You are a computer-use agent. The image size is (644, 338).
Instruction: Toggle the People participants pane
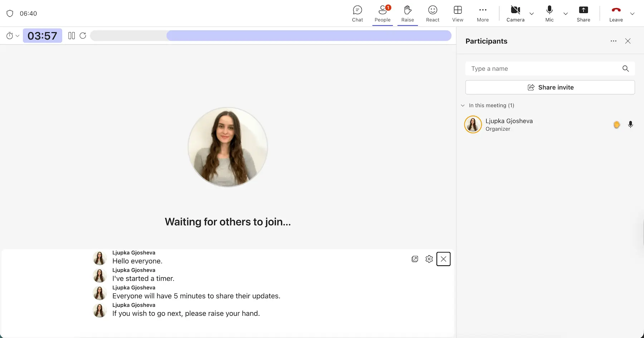[382, 14]
